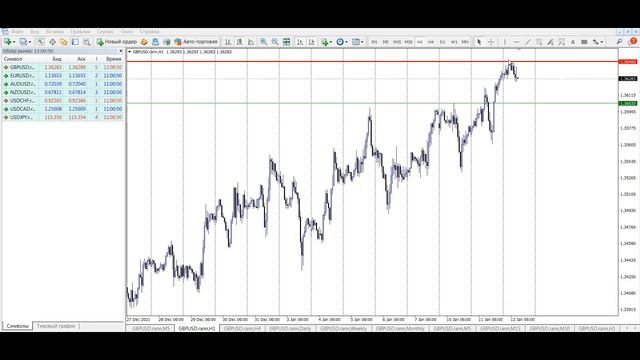Screen dimensions: 640x360
Task: Open the Сервис menu
Action: (105, 31)
